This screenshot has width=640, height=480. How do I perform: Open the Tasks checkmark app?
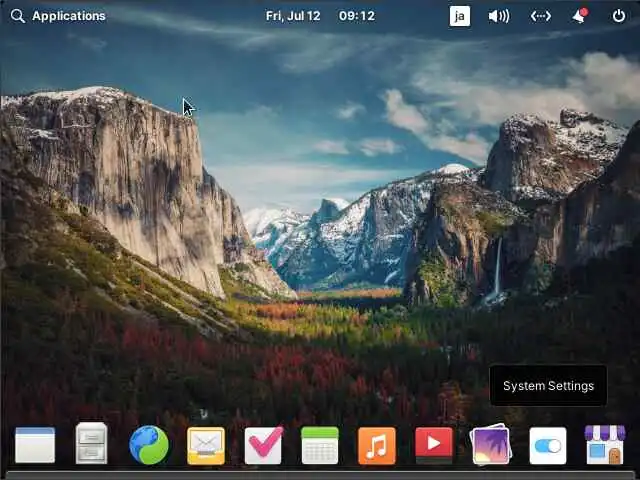tap(263, 445)
